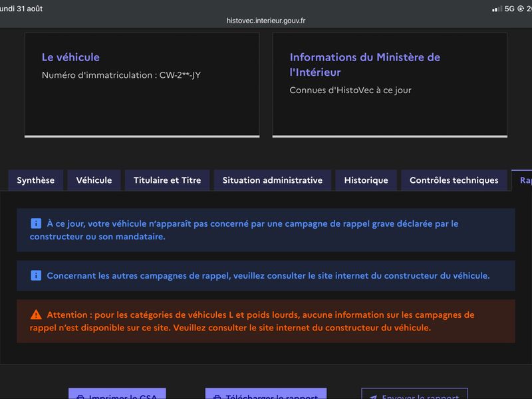Click the info icon beside 'Concernant les autres campagnes'
Viewport: 532px width, 399px height.
36,275
